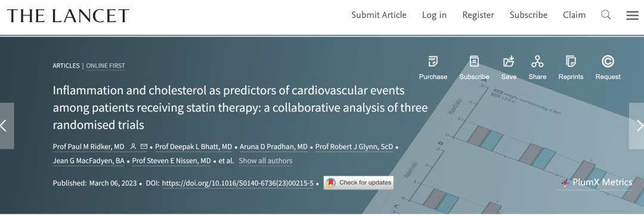Click the Check for updates button
This screenshot has width=644, height=215.
[358, 183]
